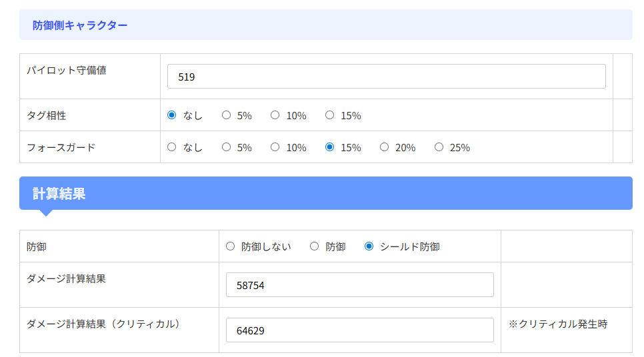Choose タグ相性 10% radio button
Image resolution: width=644 pixels, height=357 pixels.
pos(275,115)
